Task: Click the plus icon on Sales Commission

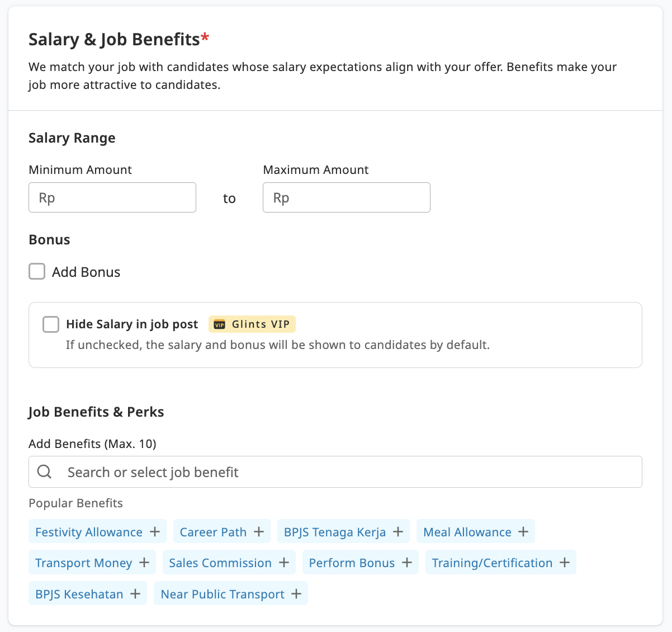Action: coord(284,562)
